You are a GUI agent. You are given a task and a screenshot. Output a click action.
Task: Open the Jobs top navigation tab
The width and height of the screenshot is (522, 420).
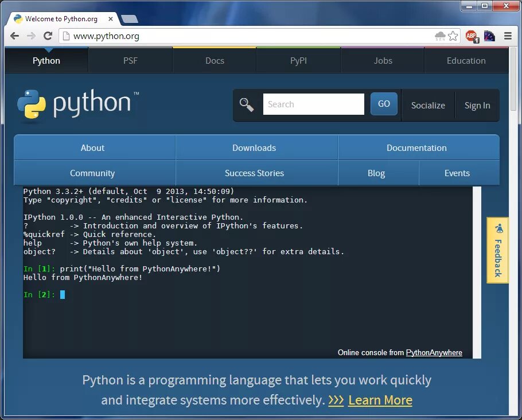pyautogui.click(x=383, y=61)
